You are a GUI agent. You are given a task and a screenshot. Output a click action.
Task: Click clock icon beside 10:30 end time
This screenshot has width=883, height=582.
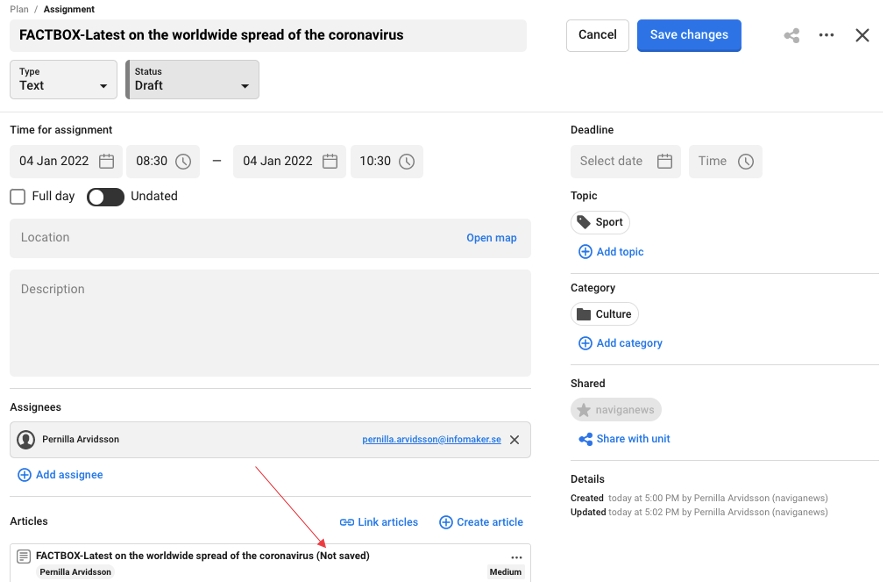(406, 161)
